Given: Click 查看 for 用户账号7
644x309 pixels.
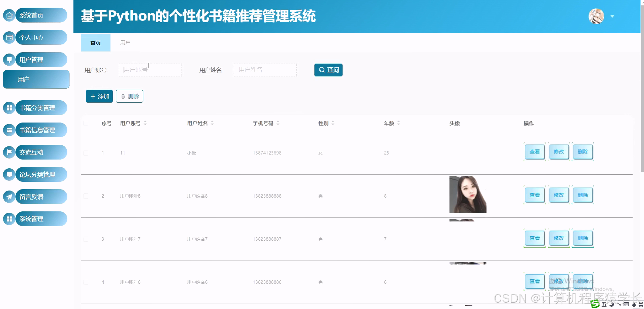Looking at the screenshot, I should click(x=535, y=238).
